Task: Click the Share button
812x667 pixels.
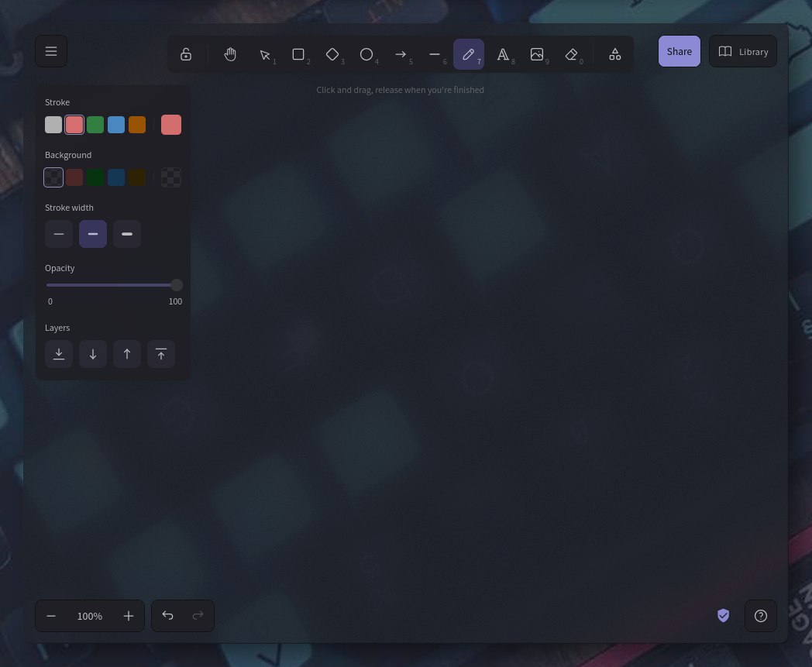Action: [680, 51]
